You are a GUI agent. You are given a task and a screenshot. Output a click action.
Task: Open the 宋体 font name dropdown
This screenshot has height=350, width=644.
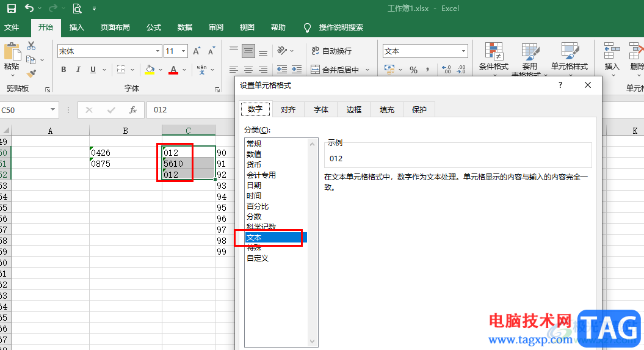(x=157, y=51)
